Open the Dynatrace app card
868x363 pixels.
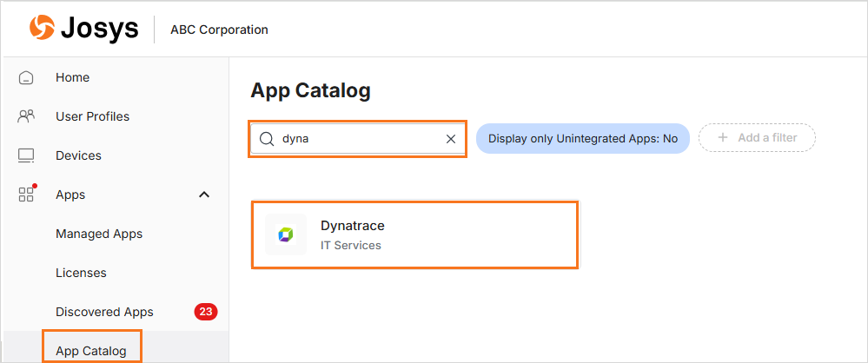[x=415, y=235]
